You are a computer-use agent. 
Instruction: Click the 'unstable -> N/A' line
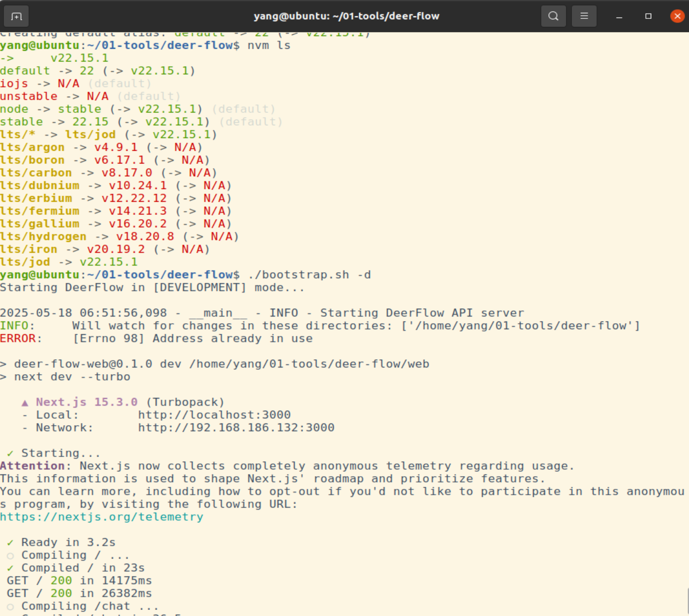[x=90, y=96]
